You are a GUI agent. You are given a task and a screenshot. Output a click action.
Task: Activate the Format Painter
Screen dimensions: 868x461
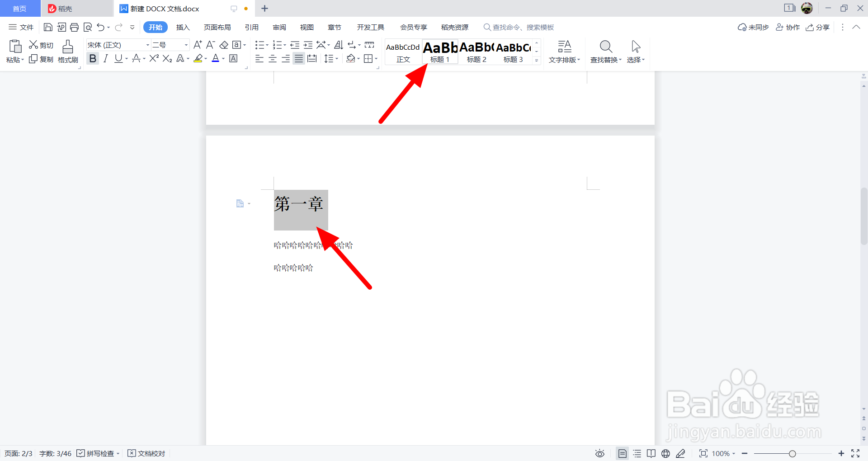(x=68, y=52)
